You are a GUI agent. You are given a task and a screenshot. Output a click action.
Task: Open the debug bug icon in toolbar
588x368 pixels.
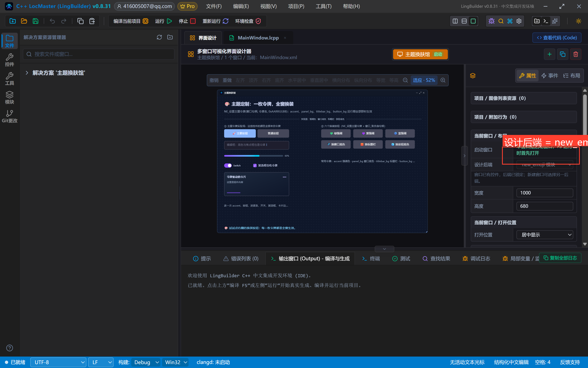tap(491, 21)
